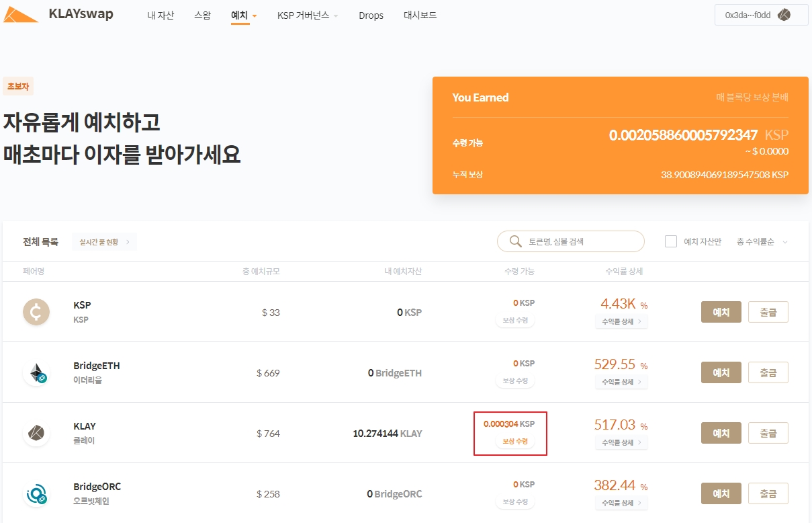Click the token name search field
The image size is (812, 523).
click(581, 241)
